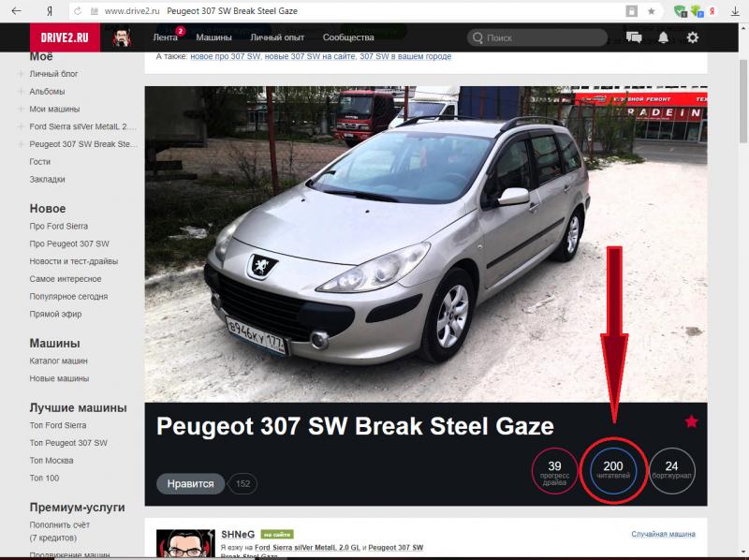The image size is (749, 560).
Task: Open Прямой эфир link
Action: click(x=55, y=314)
